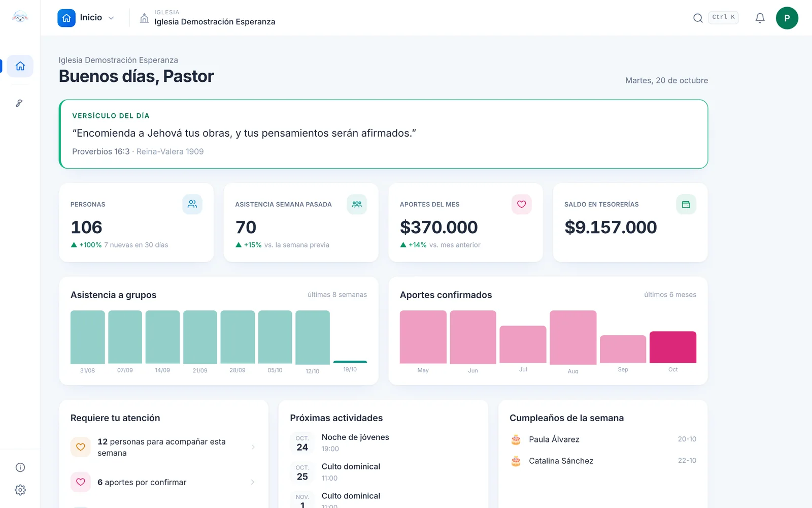This screenshot has height=508, width=812.
Task: Open the info icon in sidebar
Action: (20, 467)
